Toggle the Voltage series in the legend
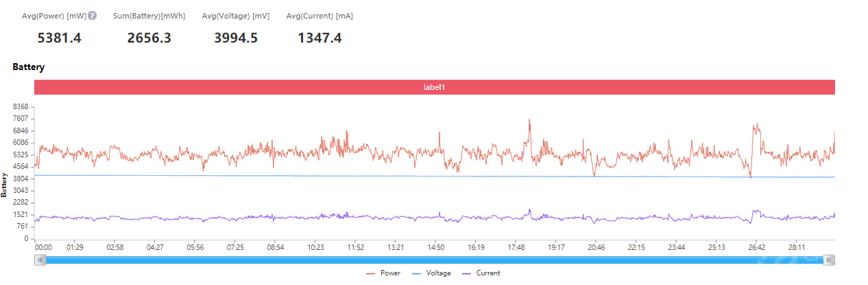Screen dimensions: 868x285 [x=431, y=273]
